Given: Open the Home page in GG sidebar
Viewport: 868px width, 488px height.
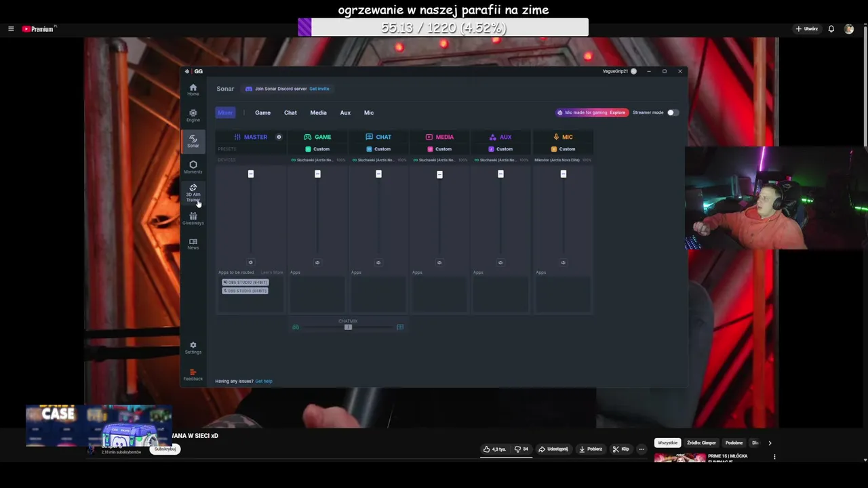Looking at the screenshot, I should pyautogui.click(x=193, y=89).
